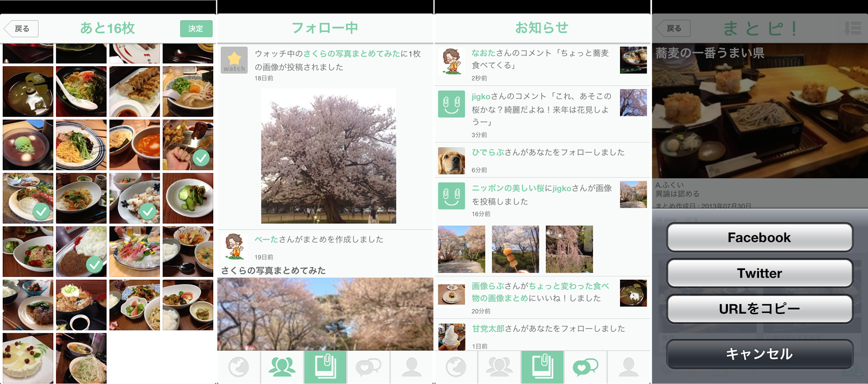The height and width of the screenshot is (384, 868).
Task: Uncheck the selected white crab rice bowl photo
Action: tap(135, 198)
